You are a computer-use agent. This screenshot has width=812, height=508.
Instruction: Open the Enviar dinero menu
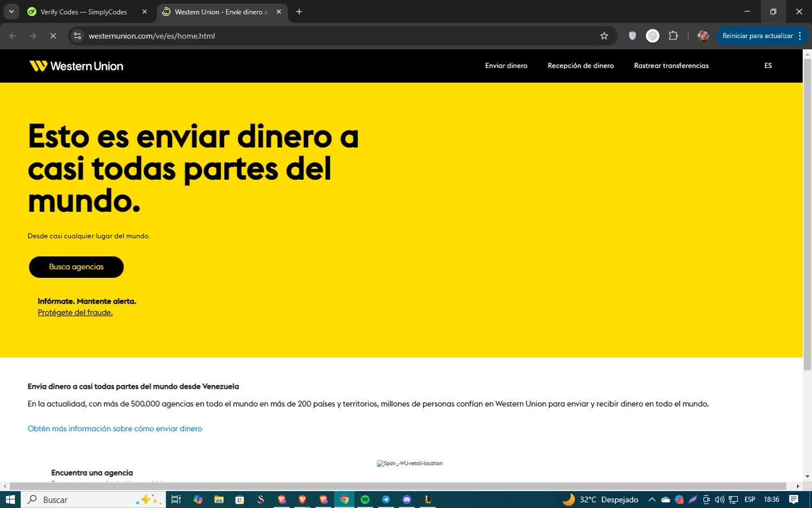point(506,66)
